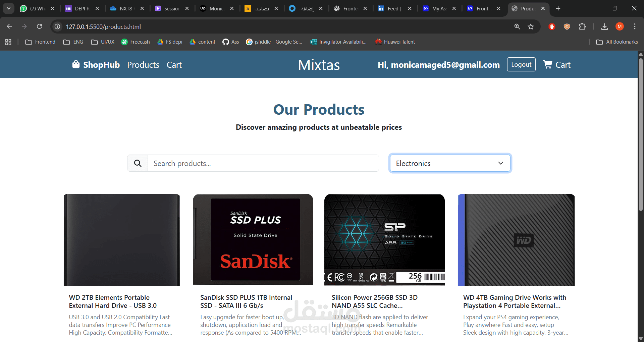Click the Cart label at navbar right
Image resolution: width=644 pixels, height=342 pixels.
(563, 65)
